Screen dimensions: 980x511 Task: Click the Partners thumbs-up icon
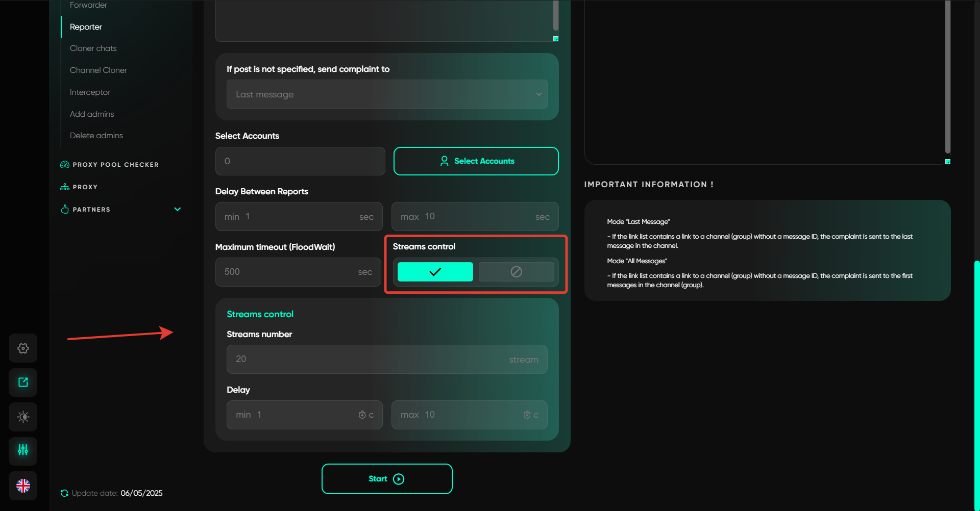click(65, 210)
